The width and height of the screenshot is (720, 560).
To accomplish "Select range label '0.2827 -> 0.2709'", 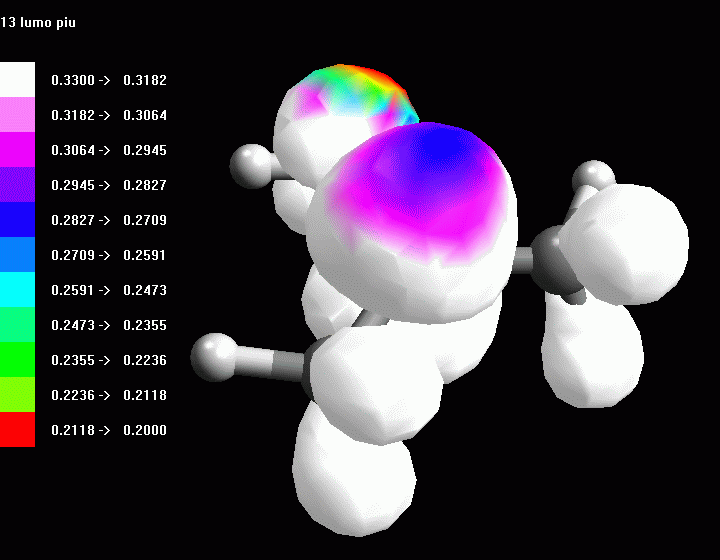I will point(109,220).
